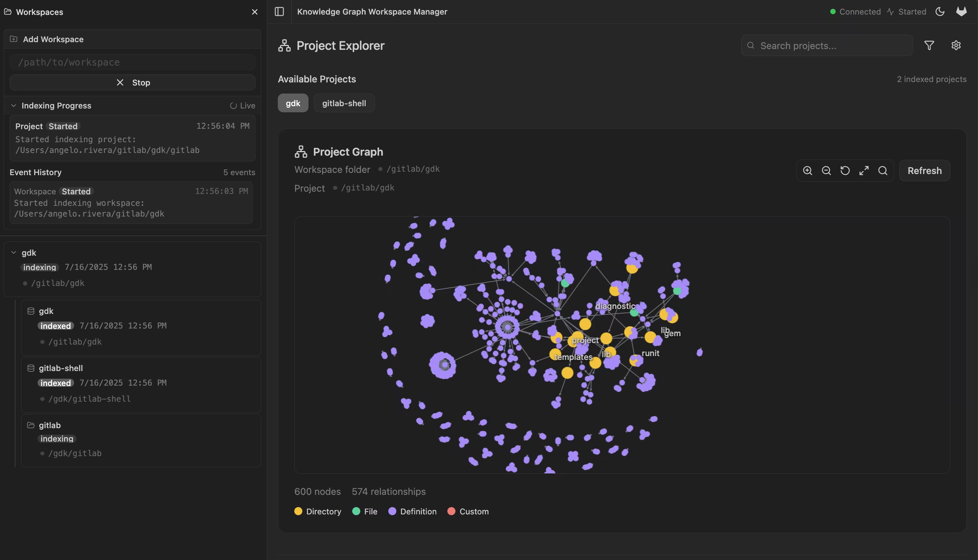This screenshot has width=978, height=560.
Task: Click the workspace path input field
Action: [132, 62]
